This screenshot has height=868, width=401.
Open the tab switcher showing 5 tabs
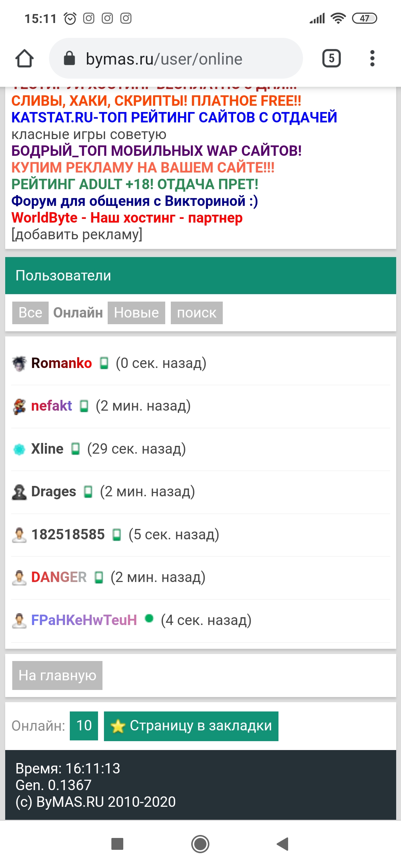331,58
